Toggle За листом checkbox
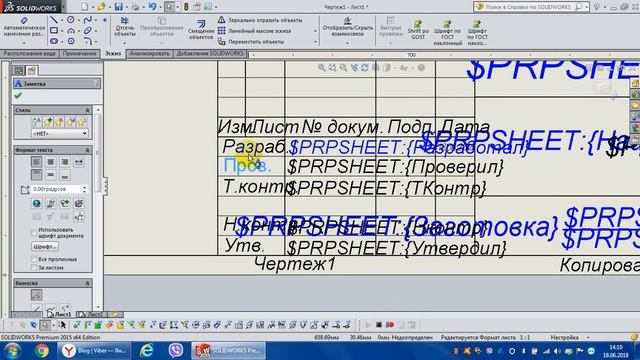This screenshot has width=640, height=360. coord(34,268)
